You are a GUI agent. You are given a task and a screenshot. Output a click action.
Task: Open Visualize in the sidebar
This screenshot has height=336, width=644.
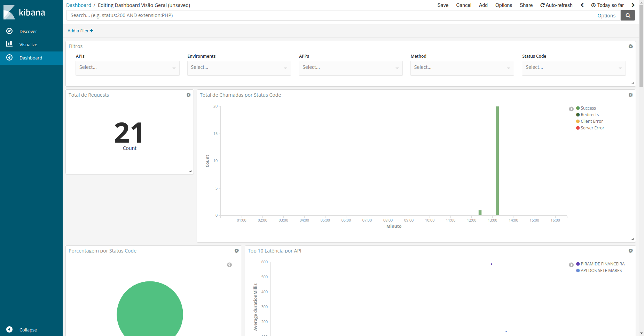point(28,45)
